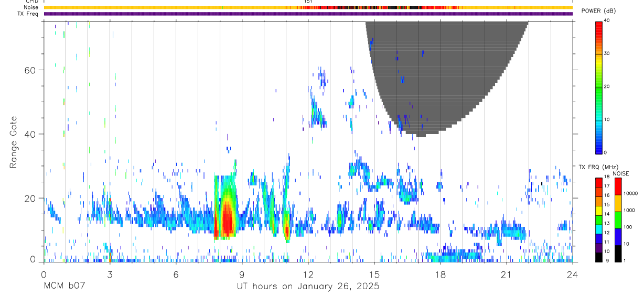The height and width of the screenshot is (297, 644).
Task: Click the "15" hour tick on time axis
Action: point(374,274)
